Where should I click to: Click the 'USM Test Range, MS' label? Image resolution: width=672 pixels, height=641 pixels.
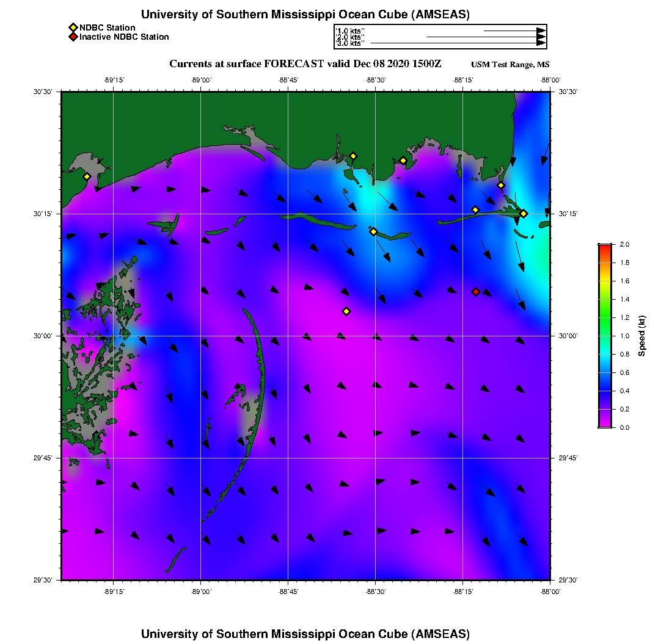click(x=510, y=65)
